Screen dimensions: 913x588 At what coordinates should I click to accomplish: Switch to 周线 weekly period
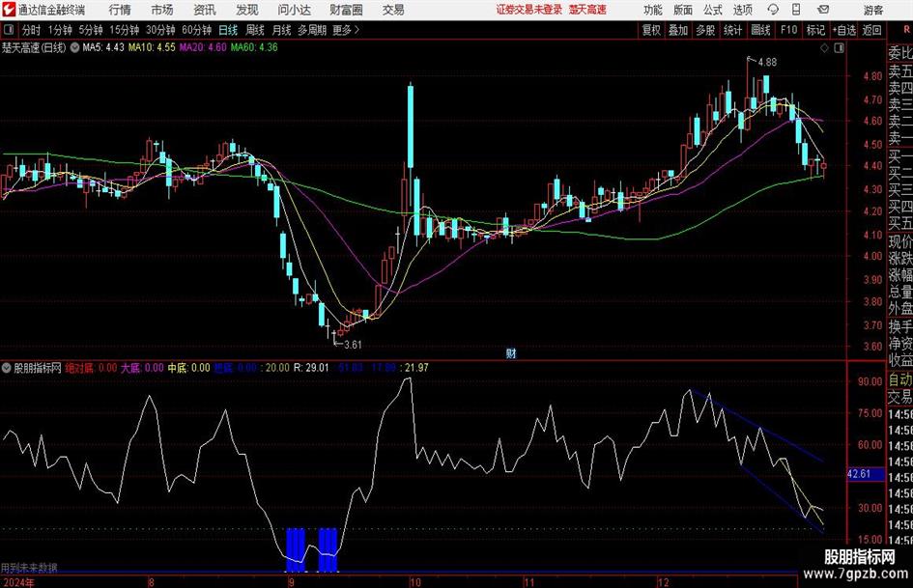pyautogui.click(x=255, y=30)
